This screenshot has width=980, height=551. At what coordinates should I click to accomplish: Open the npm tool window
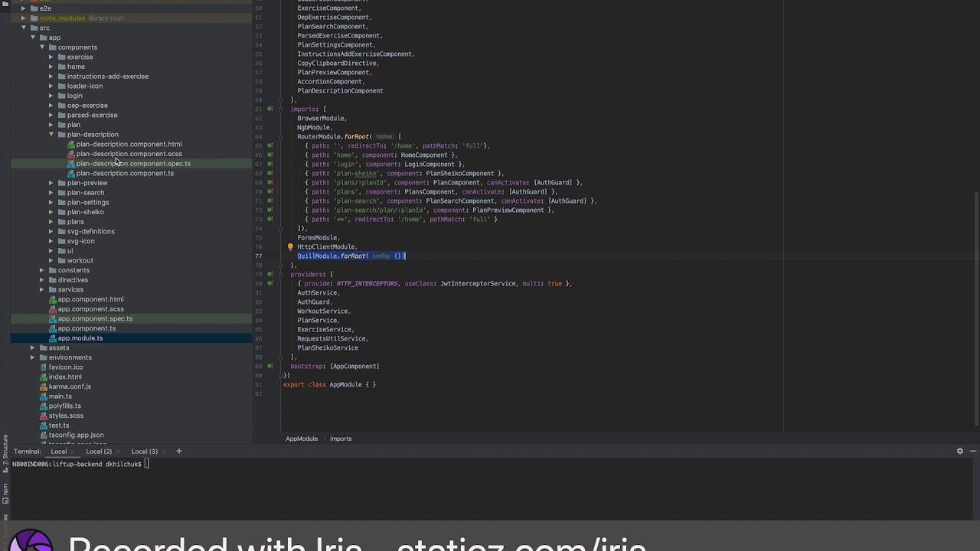click(x=5, y=492)
